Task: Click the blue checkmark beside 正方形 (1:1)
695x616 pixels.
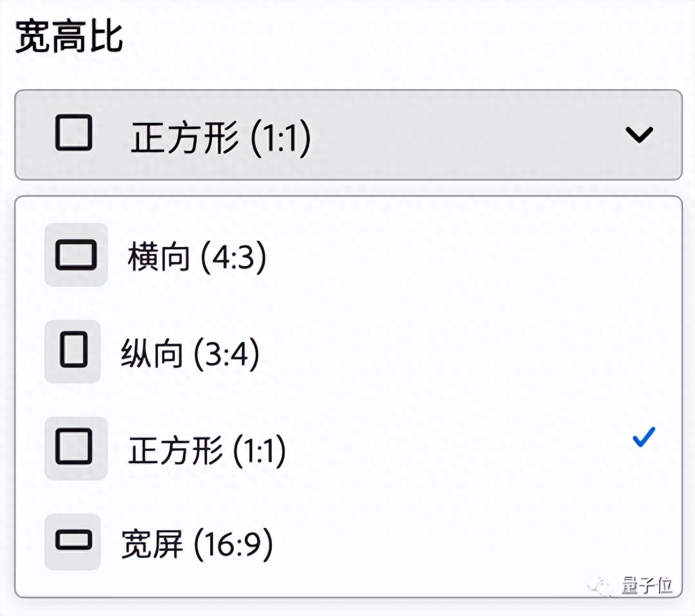Action: (644, 437)
